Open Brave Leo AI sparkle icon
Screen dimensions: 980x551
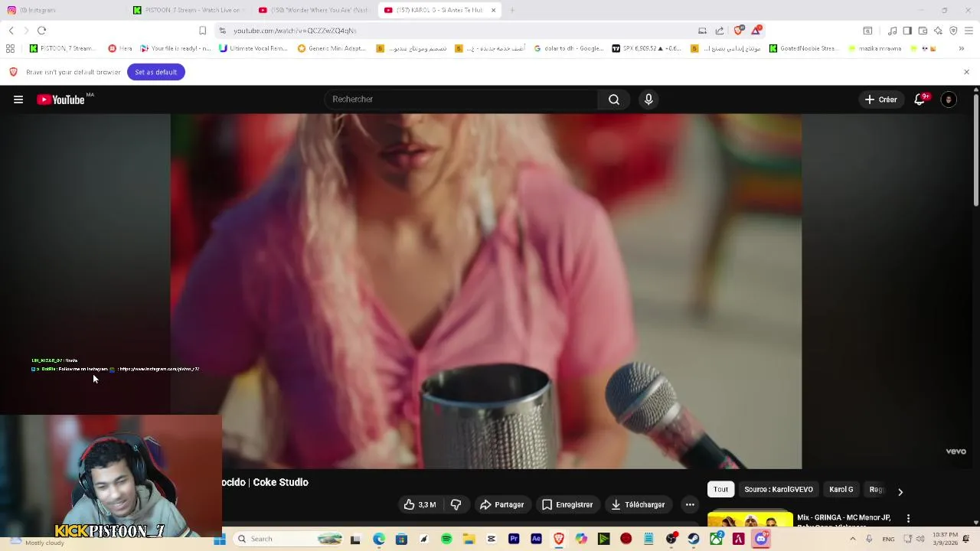click(x=938, y=31)
